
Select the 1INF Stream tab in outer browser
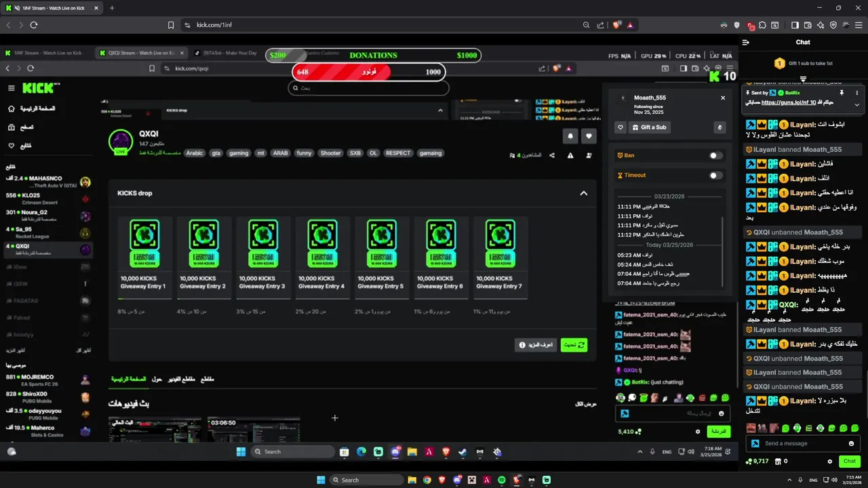click(53, 8)
